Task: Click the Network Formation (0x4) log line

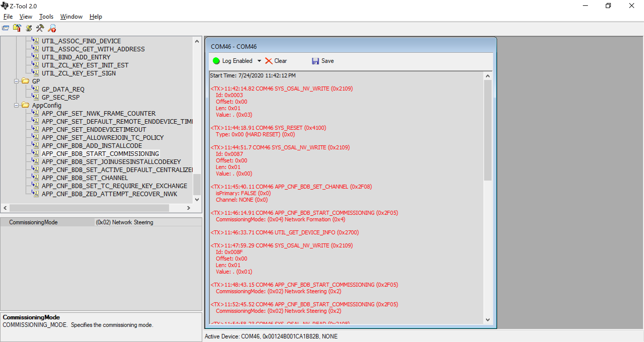Action: point(280,219)
